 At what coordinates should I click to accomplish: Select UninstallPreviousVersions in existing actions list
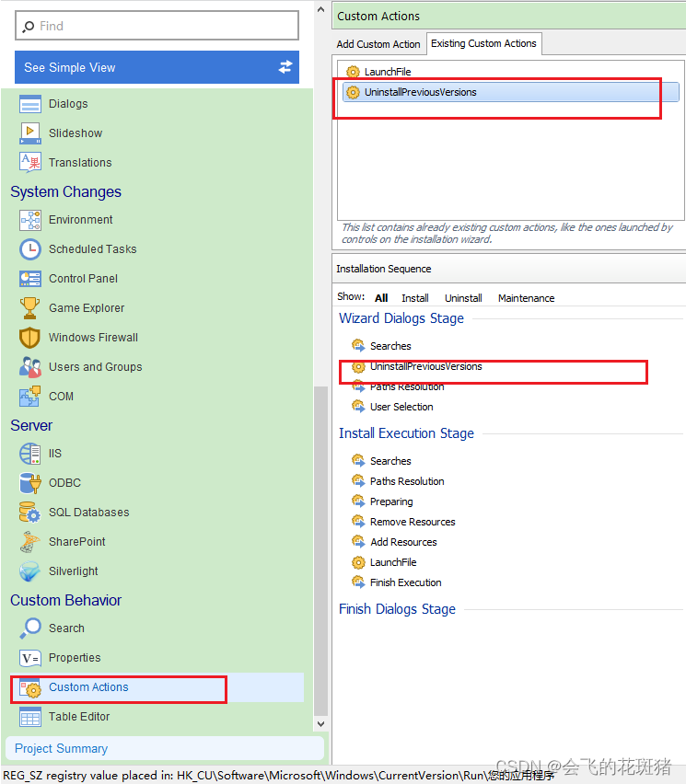(511, 93)
